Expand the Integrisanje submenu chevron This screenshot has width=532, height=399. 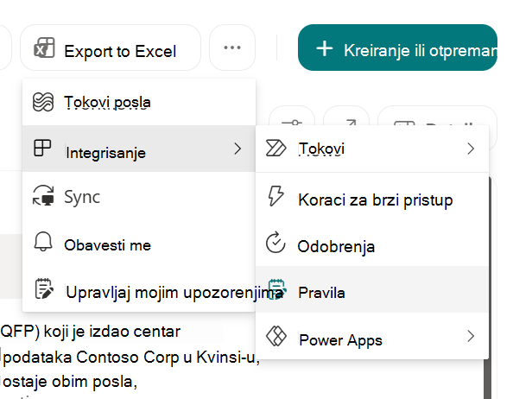click(237, 149)
